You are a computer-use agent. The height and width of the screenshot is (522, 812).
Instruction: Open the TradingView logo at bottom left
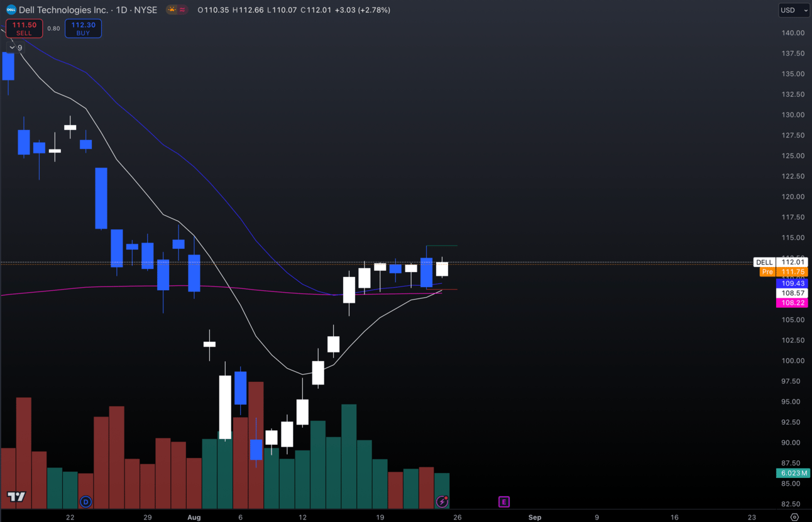(x=16, y=497)
